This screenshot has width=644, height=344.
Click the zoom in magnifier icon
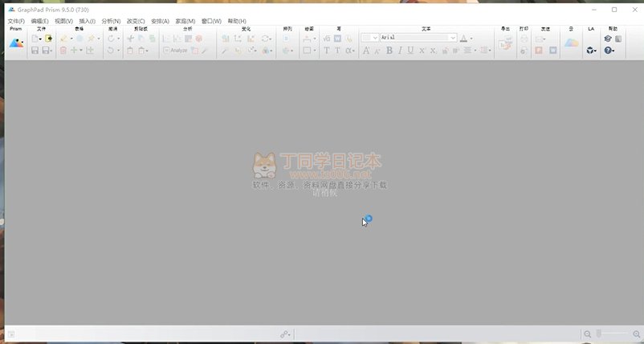(x=637, y=334)
